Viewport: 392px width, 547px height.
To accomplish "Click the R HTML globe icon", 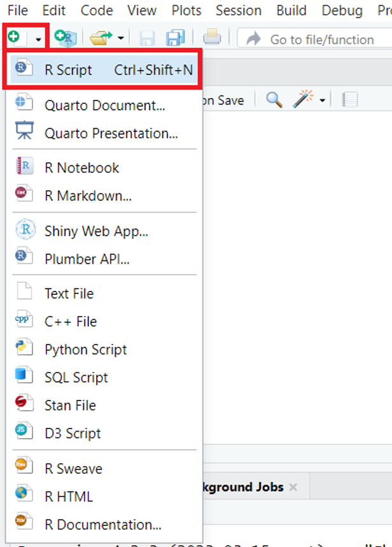I will (x=24, y=494).
